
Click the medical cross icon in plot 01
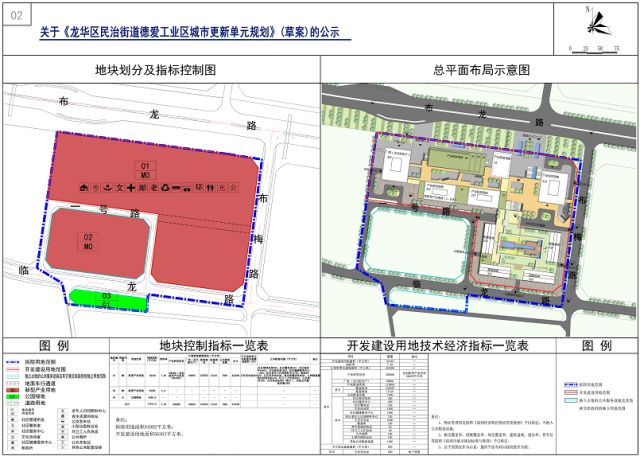pos(131,188)
